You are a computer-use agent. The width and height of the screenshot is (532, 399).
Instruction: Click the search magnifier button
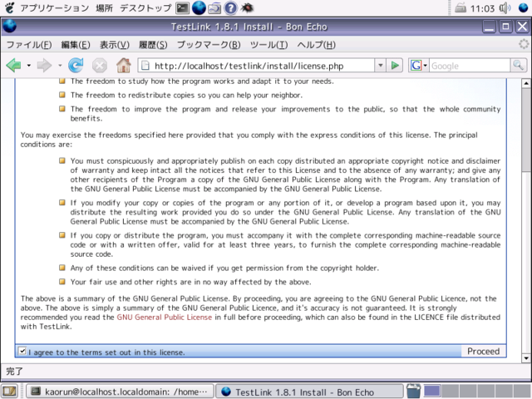(519, 65)
